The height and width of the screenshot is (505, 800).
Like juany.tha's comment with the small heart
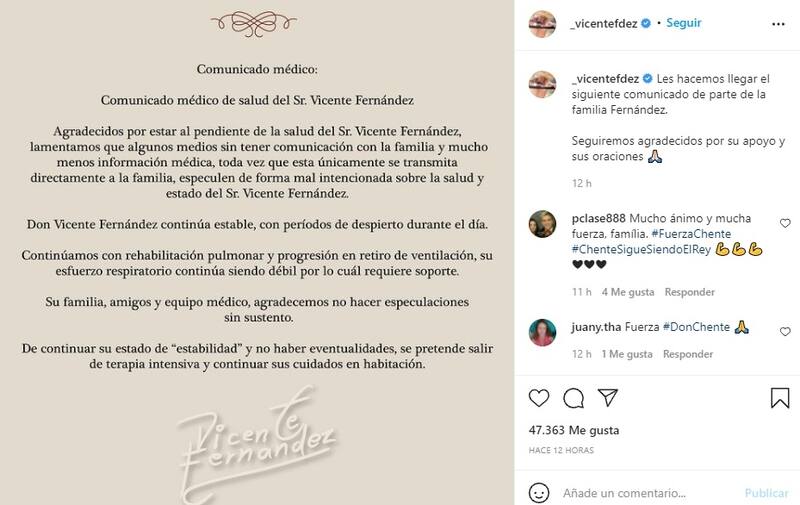point(785,332)
